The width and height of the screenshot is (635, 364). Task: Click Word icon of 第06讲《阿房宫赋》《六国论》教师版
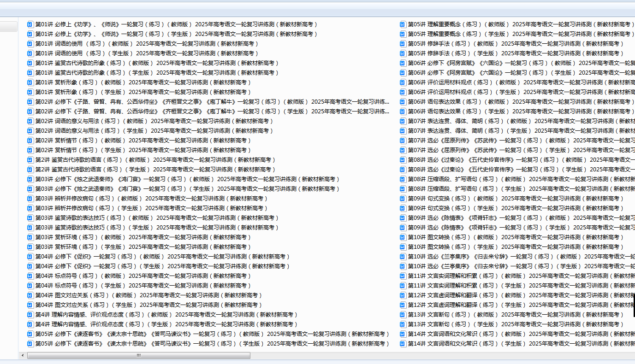pyautogui.click(x=403, y=63)
